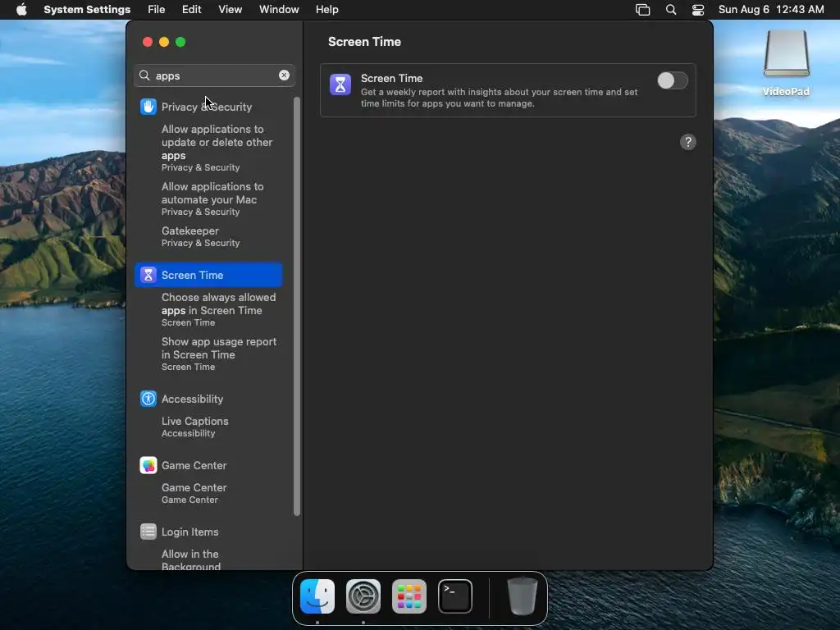The height and width of the screenshot is (630, 840).
Task: Open 'Allow applications to update or delete other apps'
Action: [217, 148]
